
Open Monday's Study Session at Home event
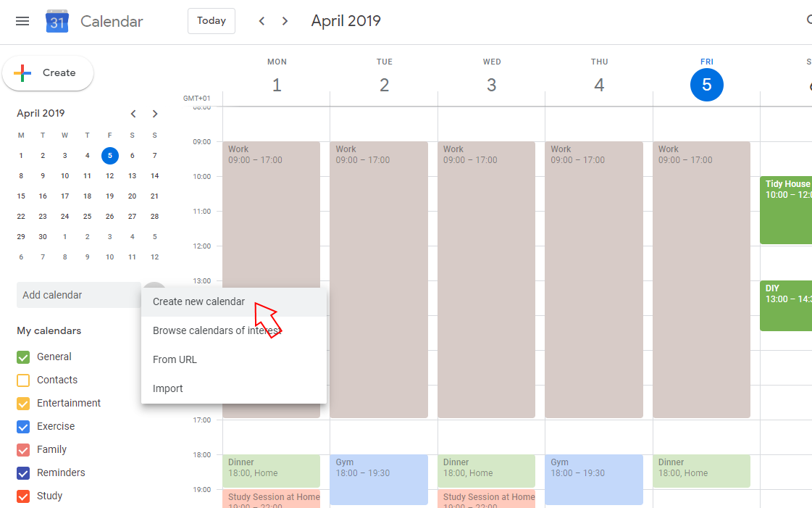click(x=272, y=499)
